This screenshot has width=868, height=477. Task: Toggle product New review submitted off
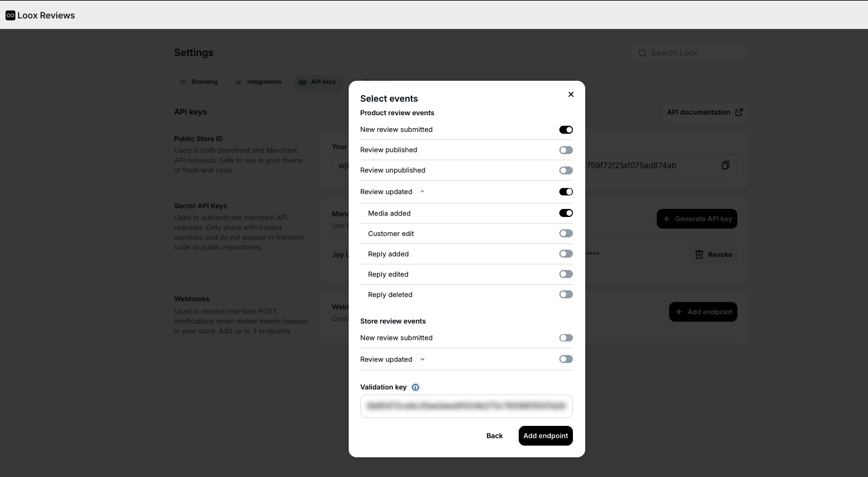click(566, 129)
